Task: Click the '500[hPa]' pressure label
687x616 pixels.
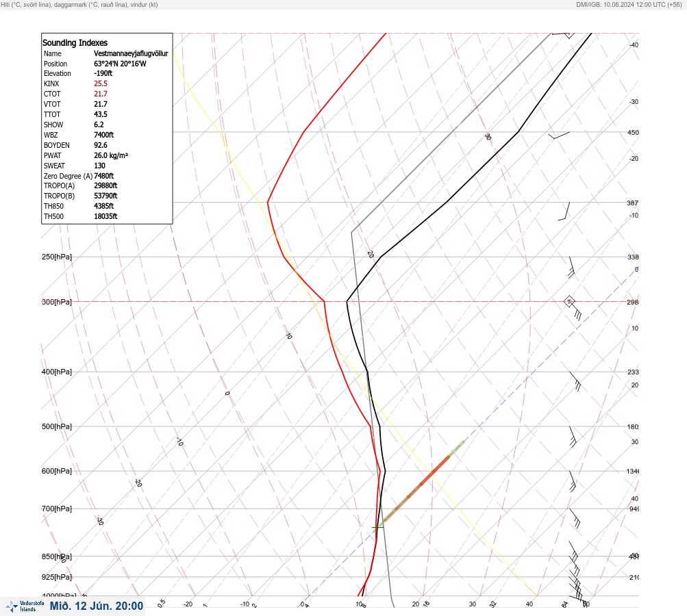Action: pos(57,426)
